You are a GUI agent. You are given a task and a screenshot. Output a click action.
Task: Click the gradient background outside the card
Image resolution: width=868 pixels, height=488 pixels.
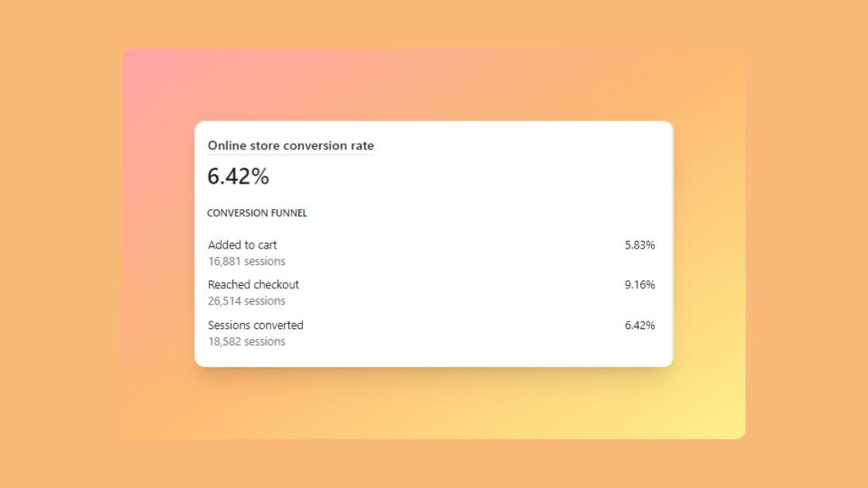pos(62,244)
